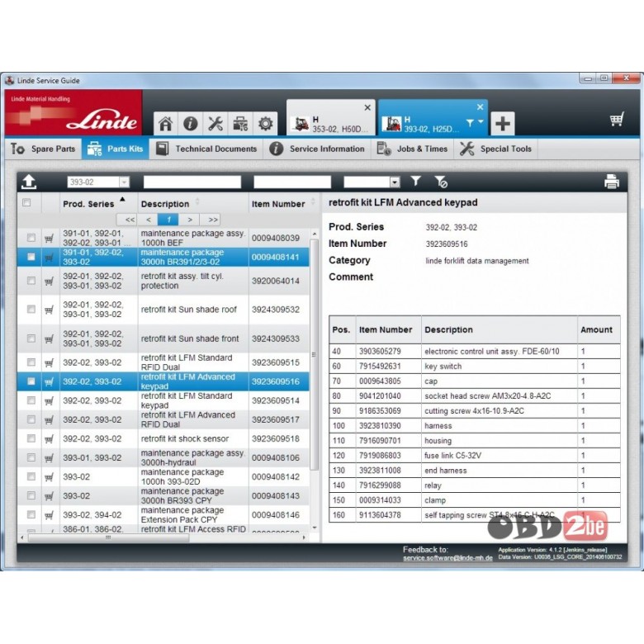Select part row 3903605279 electronic control unit
644x644 pixels.
[475, 351]
